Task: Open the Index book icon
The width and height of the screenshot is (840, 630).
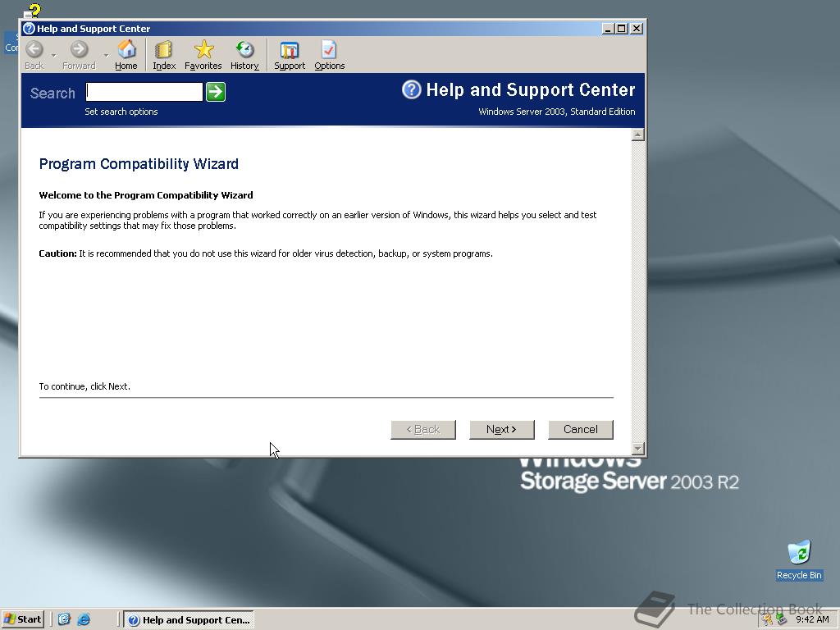Action: [x=164, y=55]
